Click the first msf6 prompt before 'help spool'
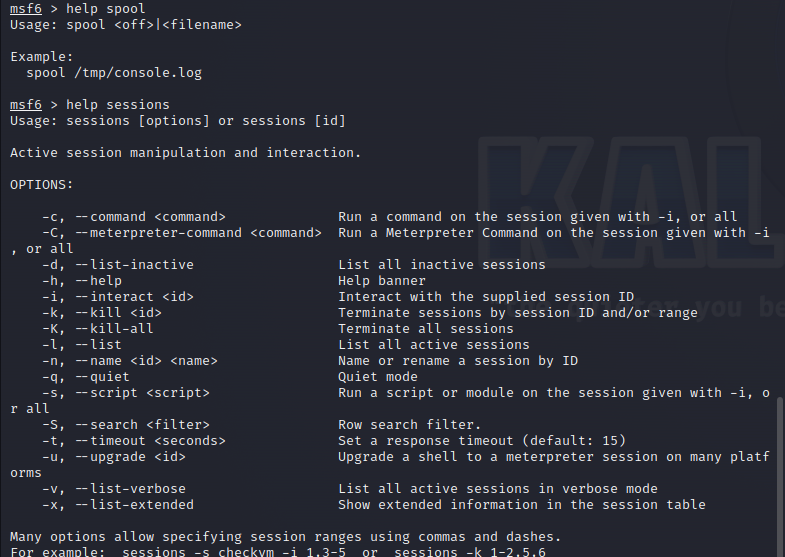 (x=26, y=9)
